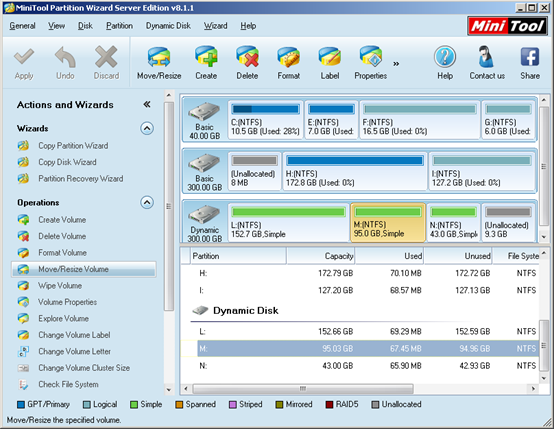This screenshot has width=554, height=429.
Task: Click the Help question mark icon
Action: 445,57
